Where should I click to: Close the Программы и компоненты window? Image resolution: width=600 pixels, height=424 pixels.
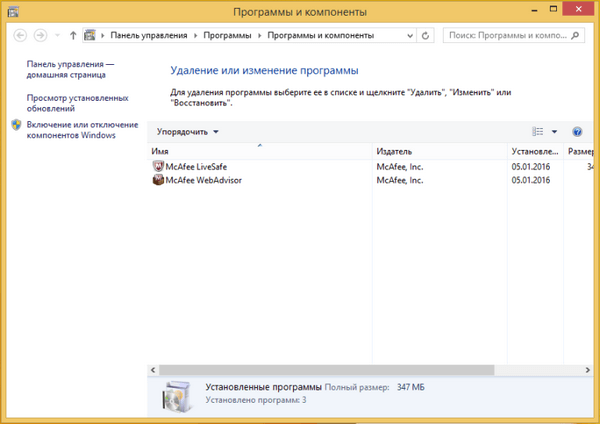[x=579, y=9]
